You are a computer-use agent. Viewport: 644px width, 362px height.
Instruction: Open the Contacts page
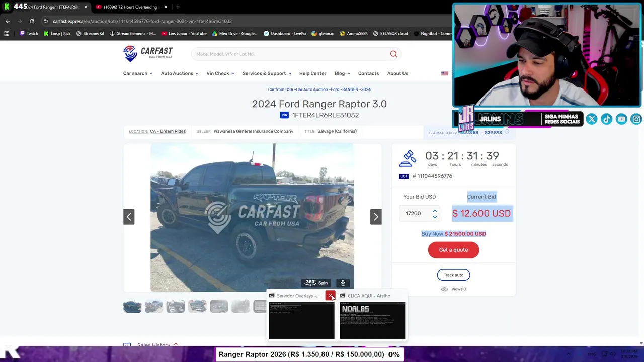pos(368,73)
